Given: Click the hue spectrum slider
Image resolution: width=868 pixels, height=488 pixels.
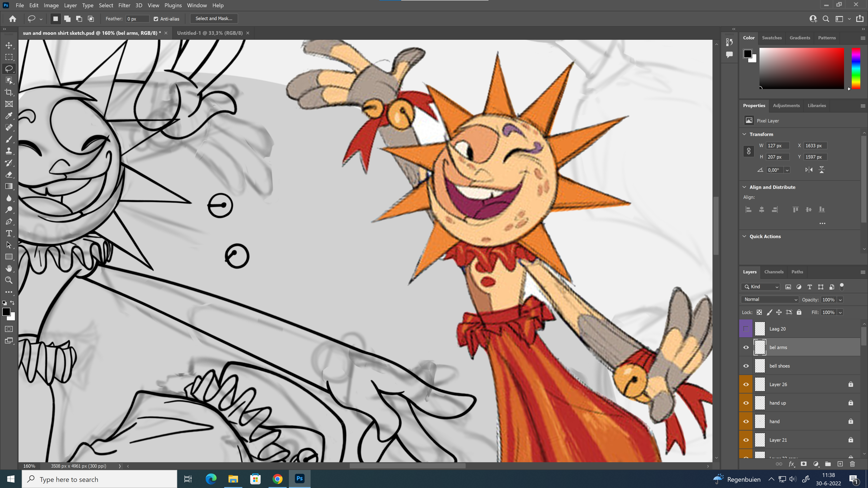Looking at the screenshot, I should [x=856, y=68].
